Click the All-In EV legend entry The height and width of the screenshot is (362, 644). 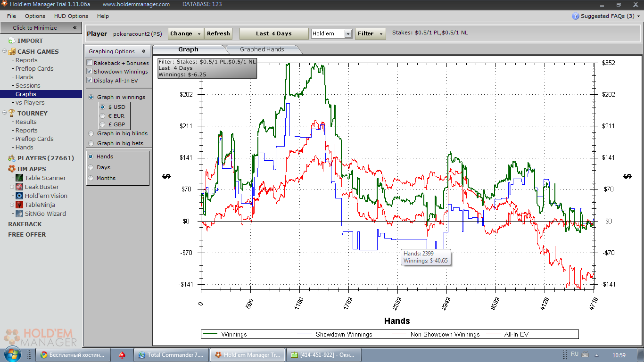(507, 334)
